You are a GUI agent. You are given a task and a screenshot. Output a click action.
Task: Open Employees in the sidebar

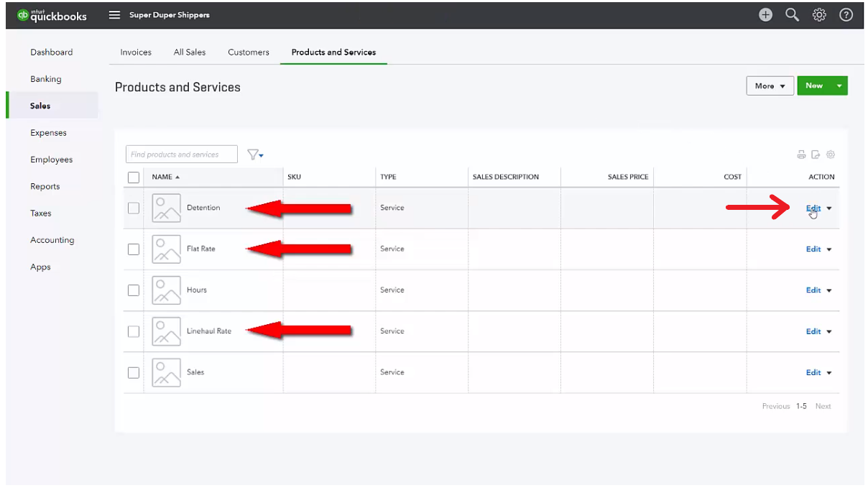point(51,160)
